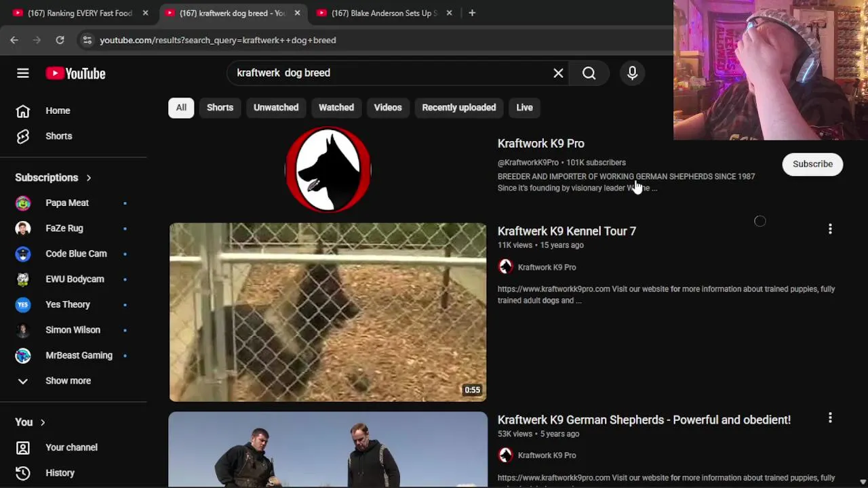
Task: Open watch History in sidebar
Action: (73, 473)
